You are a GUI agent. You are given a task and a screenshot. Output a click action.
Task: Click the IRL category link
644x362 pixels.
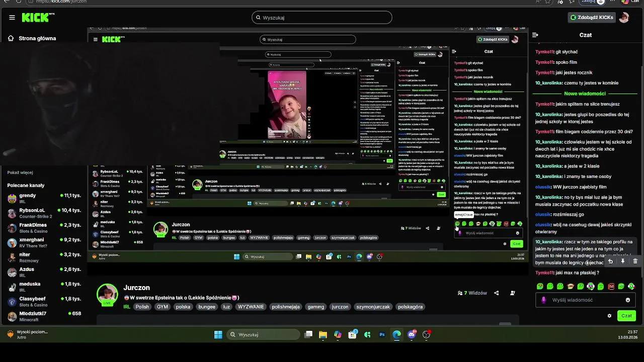[127, 307]
